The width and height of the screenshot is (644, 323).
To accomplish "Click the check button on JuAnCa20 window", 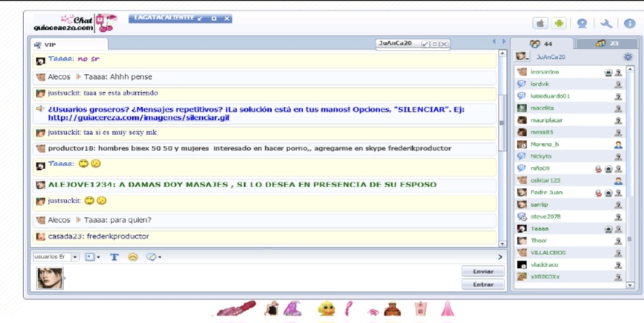I will click(425, 44).
